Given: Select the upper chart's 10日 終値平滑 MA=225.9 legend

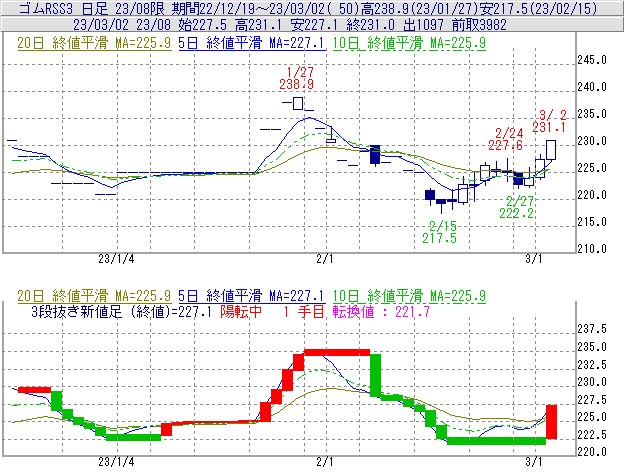Looking at the screenshot, I should 409,43.
